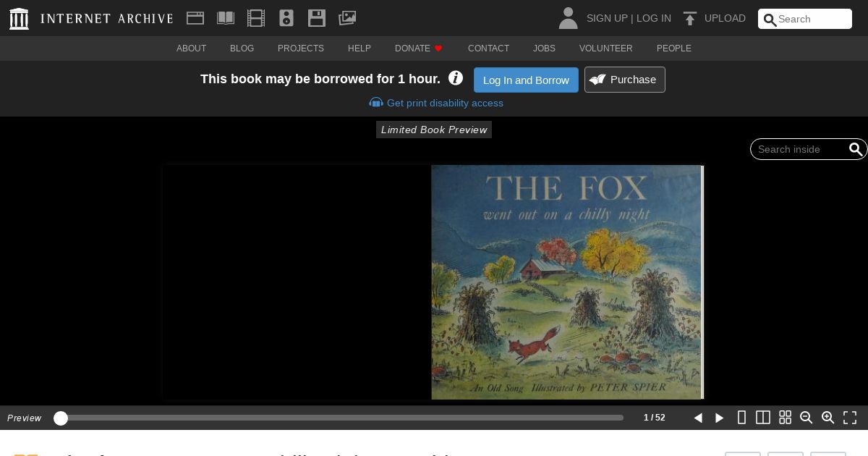Viewport: 868px width, 456px height.
Task: Open the Internet Archive home logo
Action: pyautogui.click(x=19, y=19)
